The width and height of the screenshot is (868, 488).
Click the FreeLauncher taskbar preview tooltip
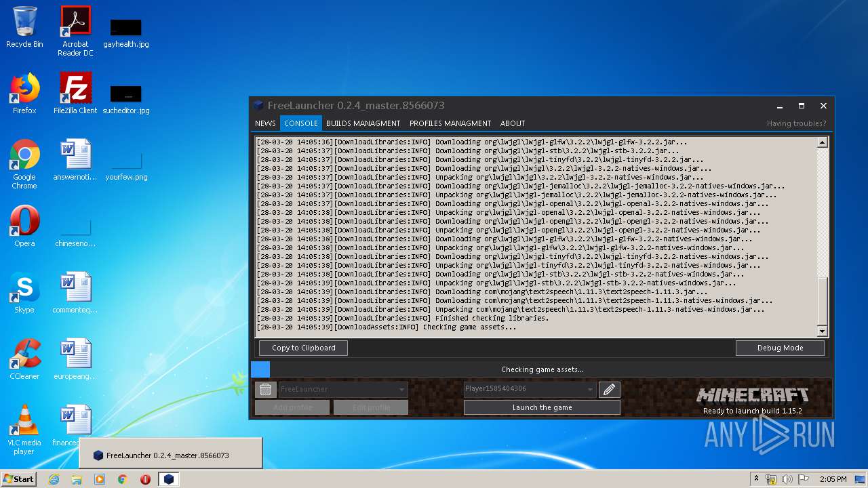click(171, 453)
